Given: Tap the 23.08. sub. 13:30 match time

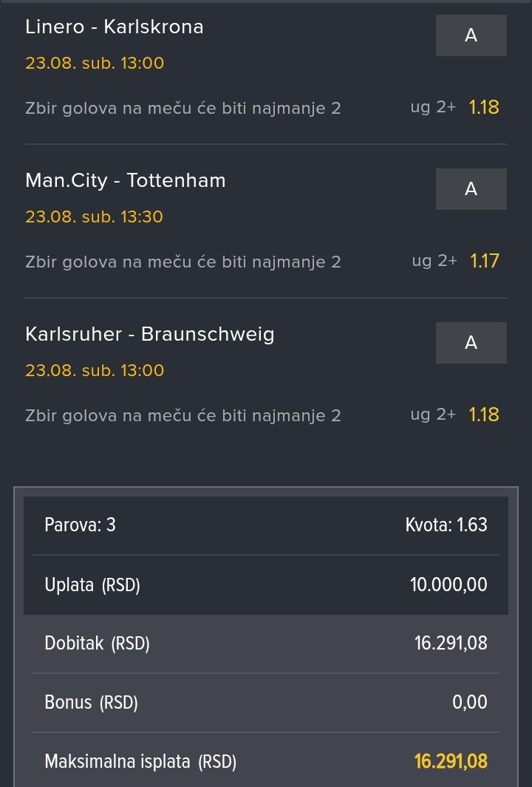Looking at the screenshot, I should point(95,217).
